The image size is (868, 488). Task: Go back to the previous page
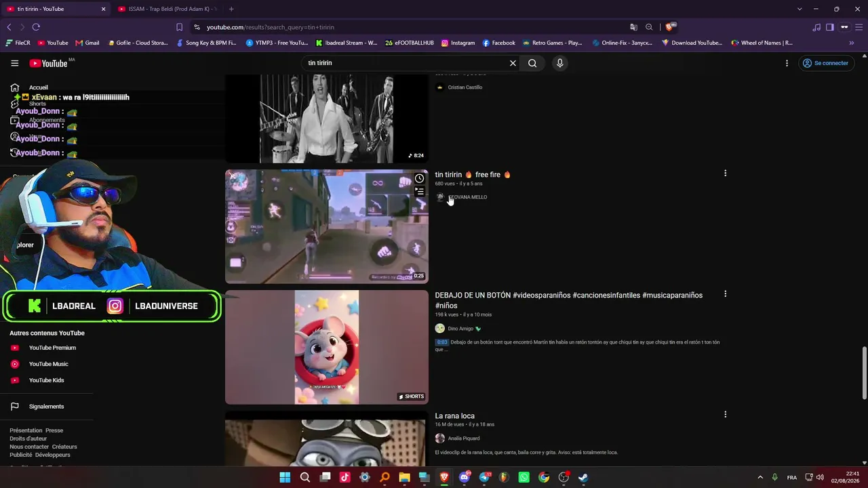click(9, 27)
